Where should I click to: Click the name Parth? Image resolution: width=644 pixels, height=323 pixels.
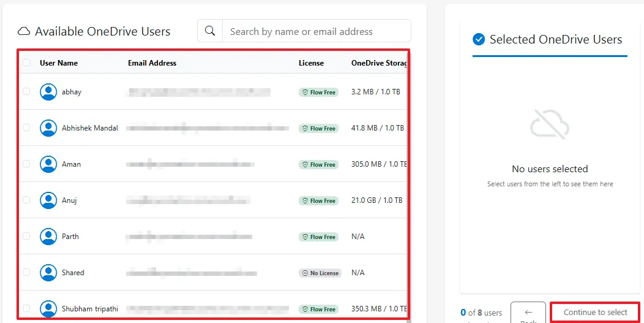pos(70,237)
